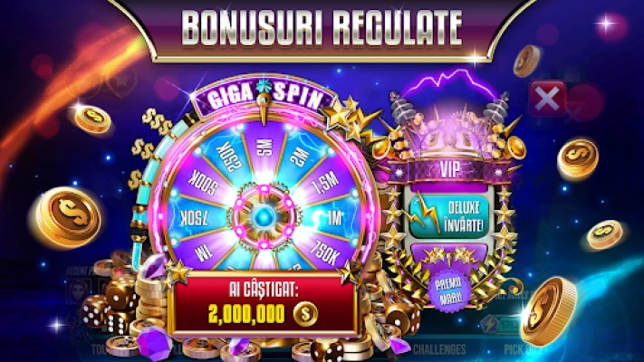The image size is (644, 362).
Task: Open the Pick Dice tab at the bottom
Action: click(x=524, y=349)
